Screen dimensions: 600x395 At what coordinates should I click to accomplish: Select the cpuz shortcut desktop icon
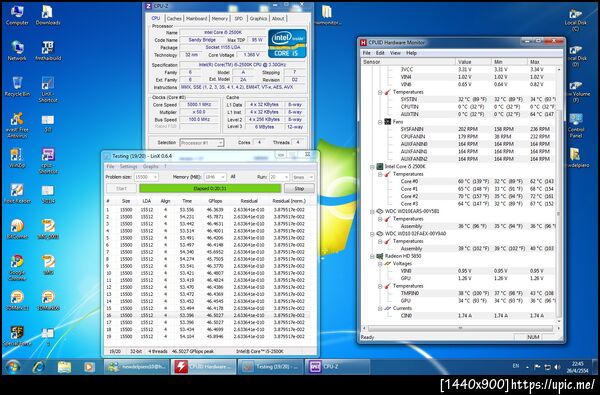pos(48,161)
